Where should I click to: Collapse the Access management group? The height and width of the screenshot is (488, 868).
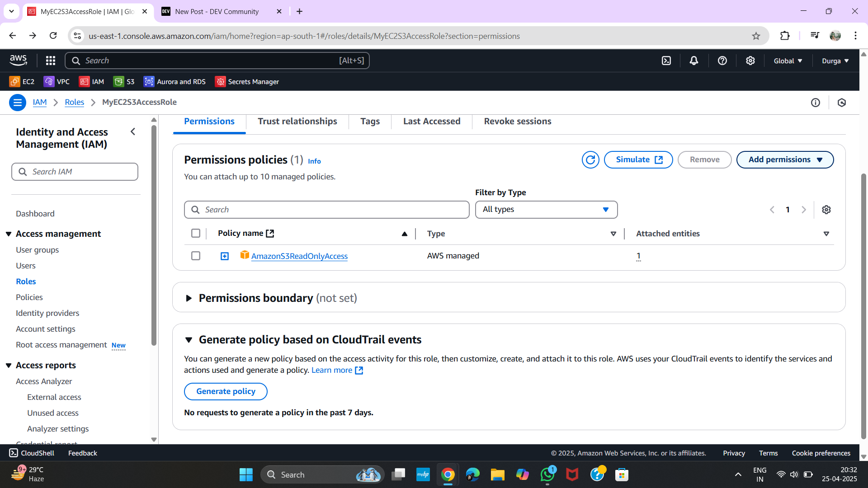point(9,234)
